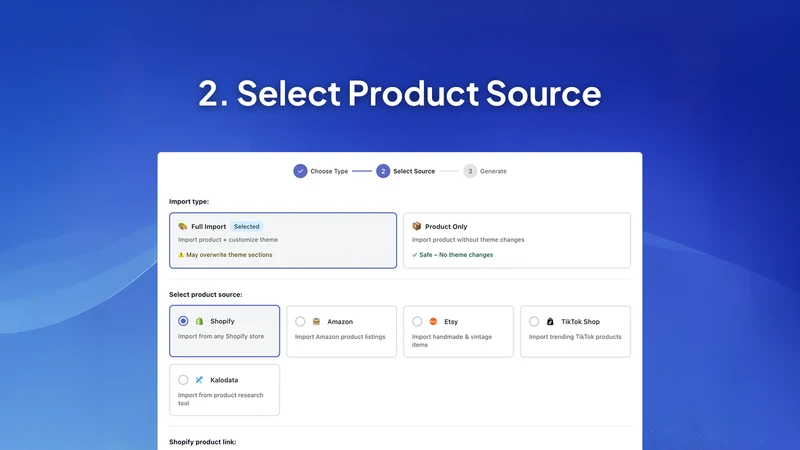This screenshot has height=450, width=800.
Task: Click the Kalodata name text
Action: [224, 380]
